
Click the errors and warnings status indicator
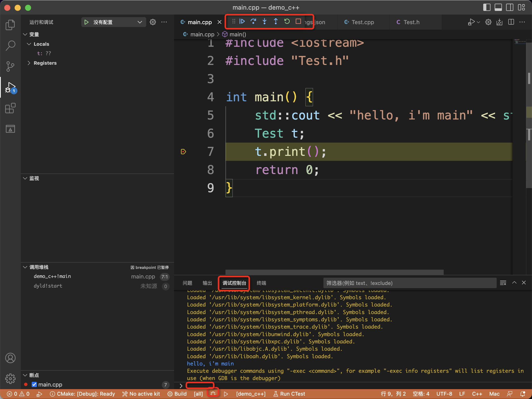(18, 394)
